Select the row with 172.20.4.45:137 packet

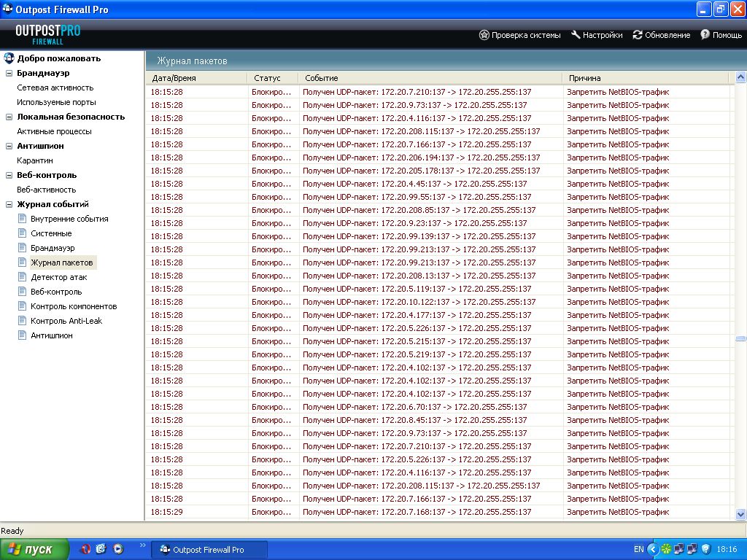click(438, 184)
